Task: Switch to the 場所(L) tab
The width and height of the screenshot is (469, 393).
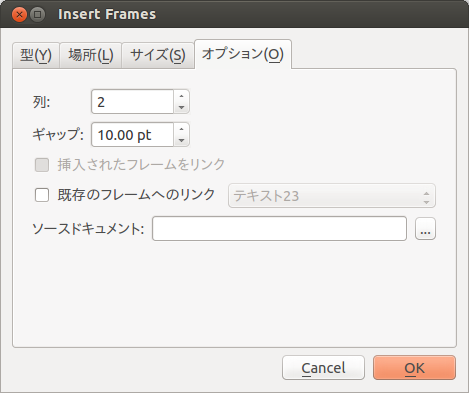Action: click(91, 55)
